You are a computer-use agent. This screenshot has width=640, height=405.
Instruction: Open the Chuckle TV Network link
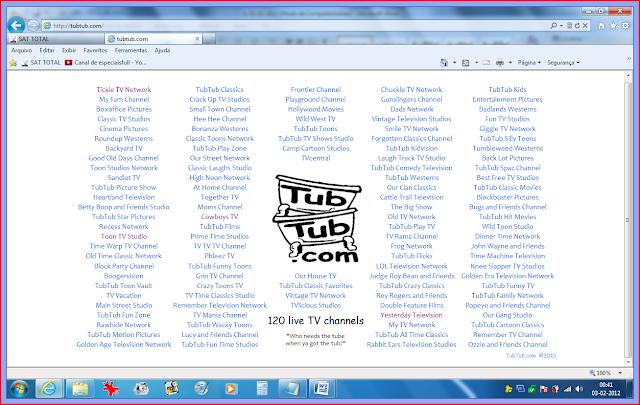(411, 89)
